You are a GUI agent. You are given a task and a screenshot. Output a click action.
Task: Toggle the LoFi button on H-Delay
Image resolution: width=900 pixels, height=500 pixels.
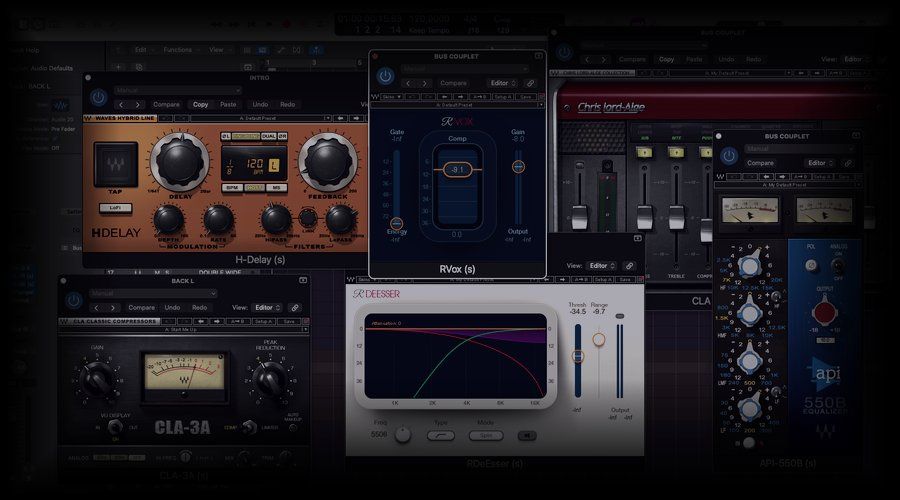click(x=115, y=208)
